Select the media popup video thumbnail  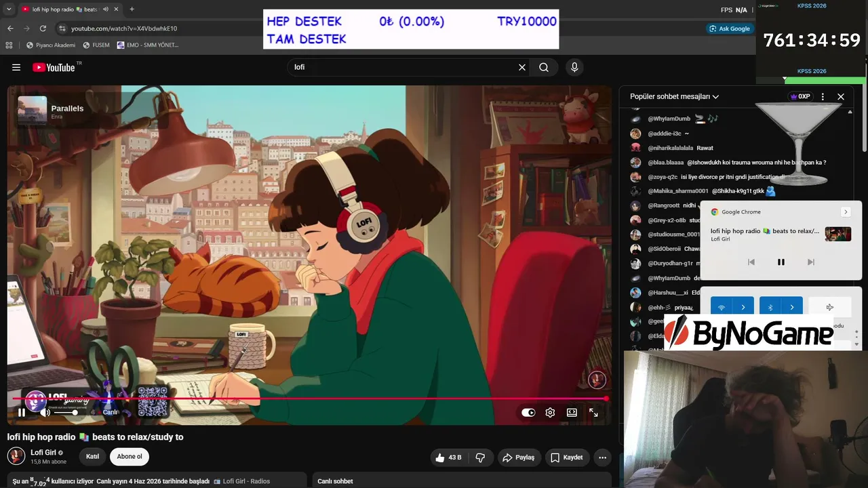pos(837,234)
